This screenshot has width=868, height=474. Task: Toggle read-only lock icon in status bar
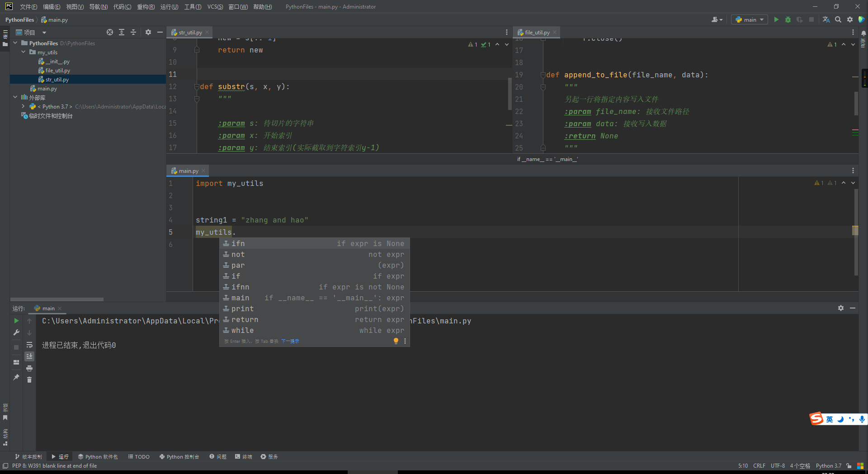[849, 466]
